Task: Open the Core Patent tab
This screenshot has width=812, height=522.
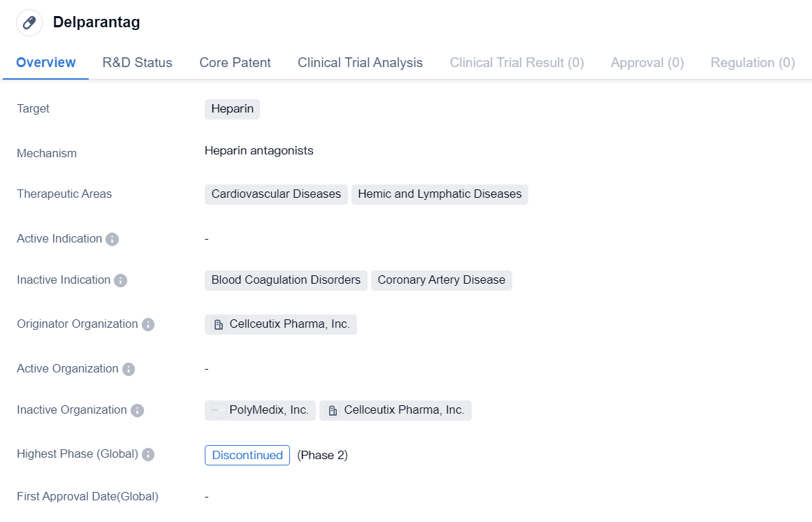Action: [235, 63]
